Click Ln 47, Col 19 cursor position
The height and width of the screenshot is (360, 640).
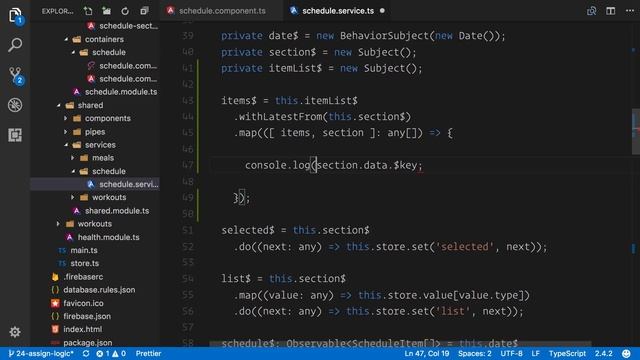pos(427,353)
